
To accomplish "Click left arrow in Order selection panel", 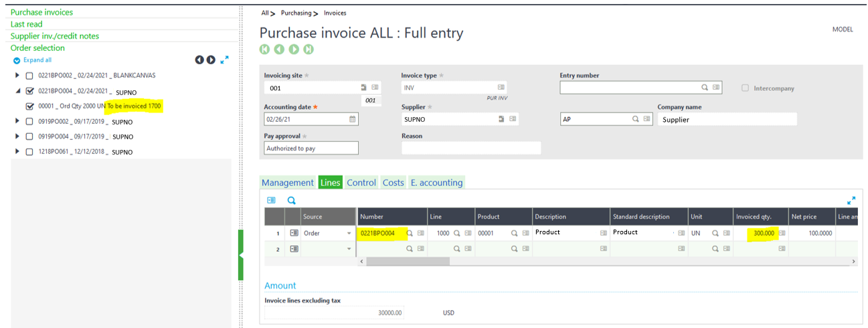I will click(x=199, y=60).
